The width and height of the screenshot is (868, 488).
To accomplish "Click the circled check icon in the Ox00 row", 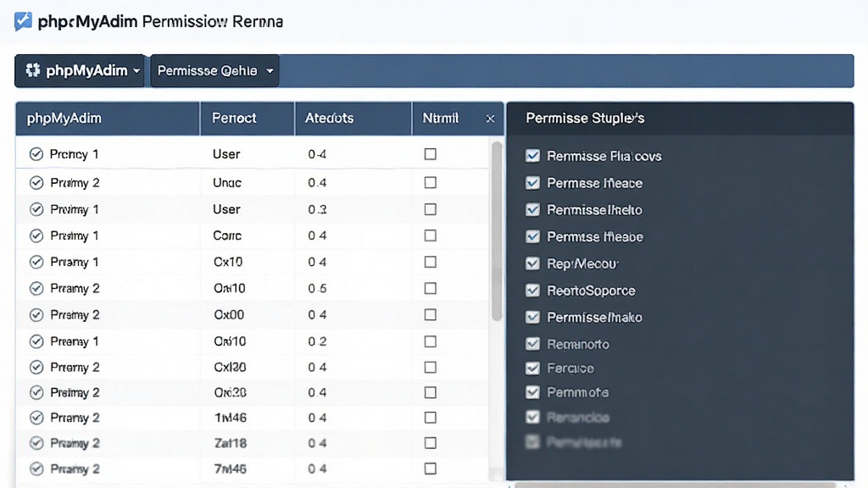I will click(x=36, y=315).
